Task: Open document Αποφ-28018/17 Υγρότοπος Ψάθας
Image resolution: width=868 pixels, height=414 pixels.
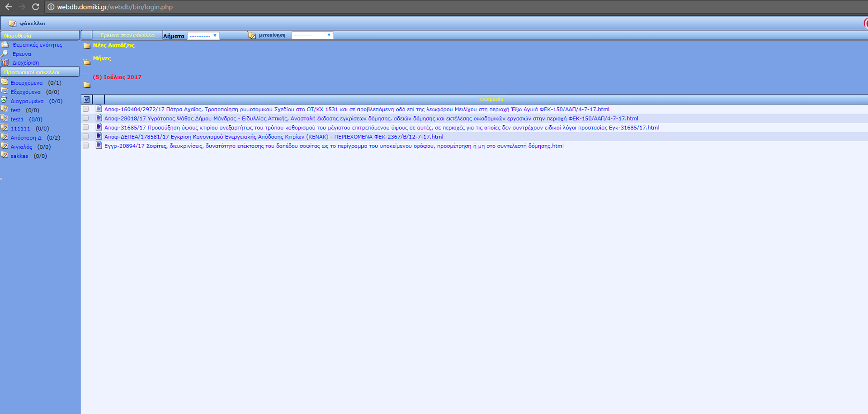Action: [371, 119]
